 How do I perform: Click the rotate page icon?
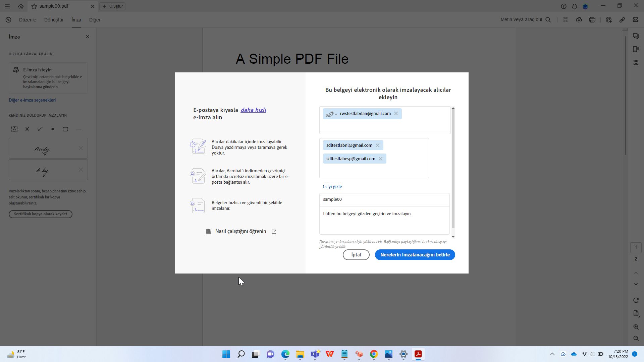point(636,300)
